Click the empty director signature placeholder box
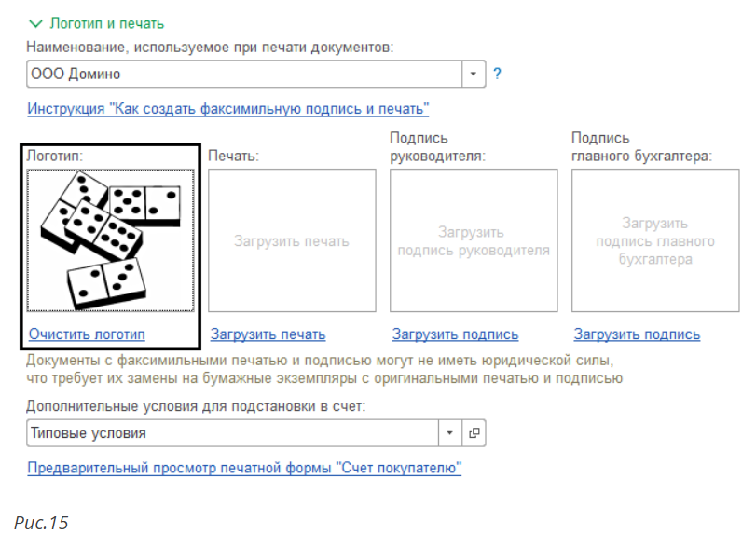Image resolution: width=756 pixels, height=546 pixels. pyautogui.click(x=473, y=240)
